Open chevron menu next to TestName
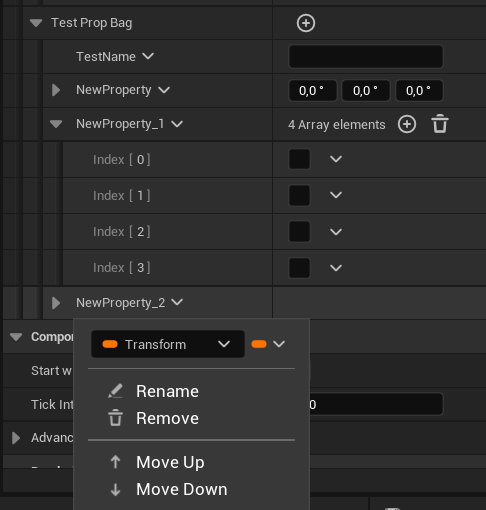Image resolution: width=486 pixels, height=510 pixels. tap(148, 56)
